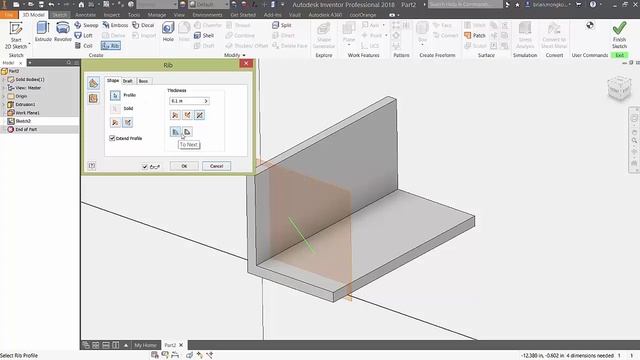
Task: Select rib 'Normal to Sketch Plane' icon
Action: (93, 84)
